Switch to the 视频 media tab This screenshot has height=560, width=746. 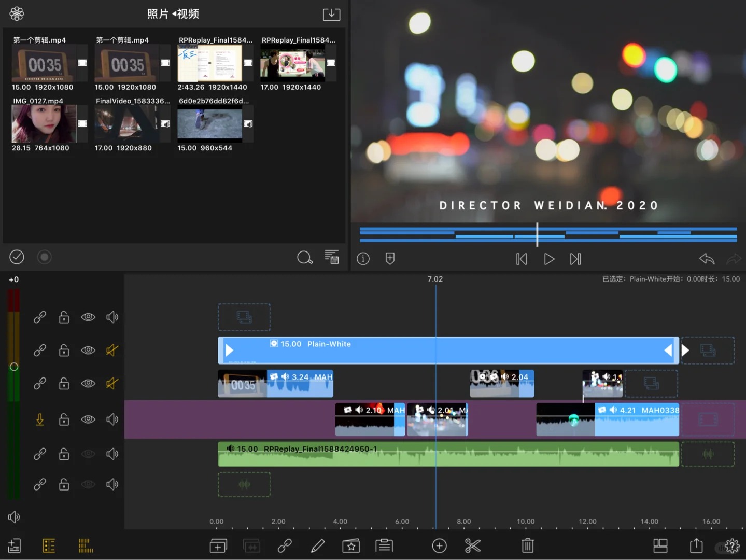pos(188,14)
